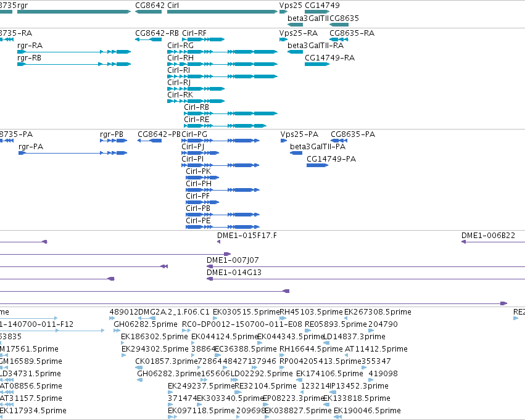
Task: Select the IP13452.3prime EST label
Action: [x=359, y=386]
